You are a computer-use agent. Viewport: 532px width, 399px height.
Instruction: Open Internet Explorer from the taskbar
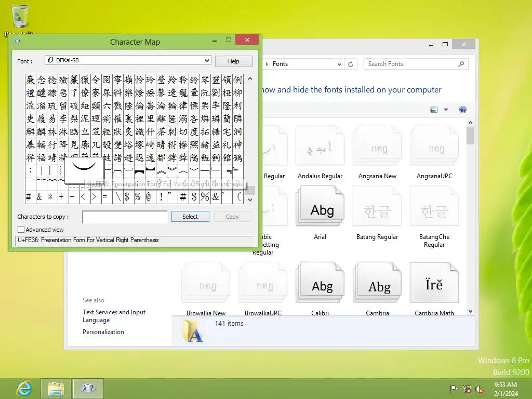click(24, 389)
